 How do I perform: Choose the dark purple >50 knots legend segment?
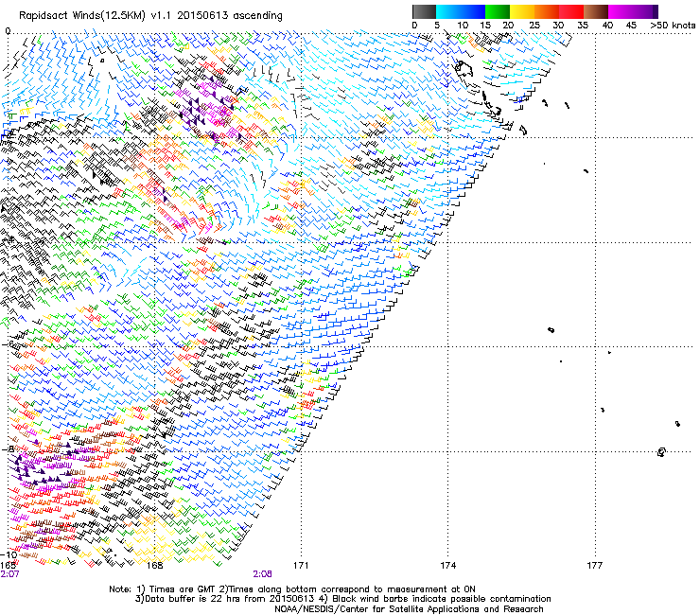(x=656, y=11)
